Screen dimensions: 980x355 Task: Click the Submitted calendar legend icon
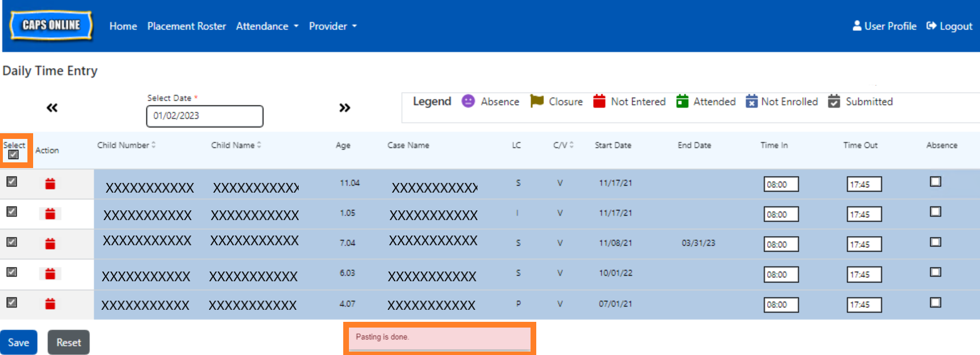(834, 101)
